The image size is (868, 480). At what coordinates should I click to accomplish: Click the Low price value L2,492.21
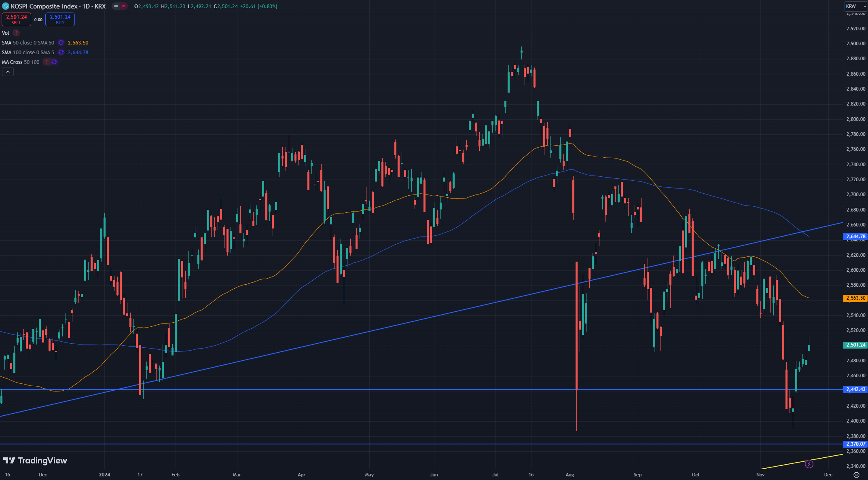199,6
